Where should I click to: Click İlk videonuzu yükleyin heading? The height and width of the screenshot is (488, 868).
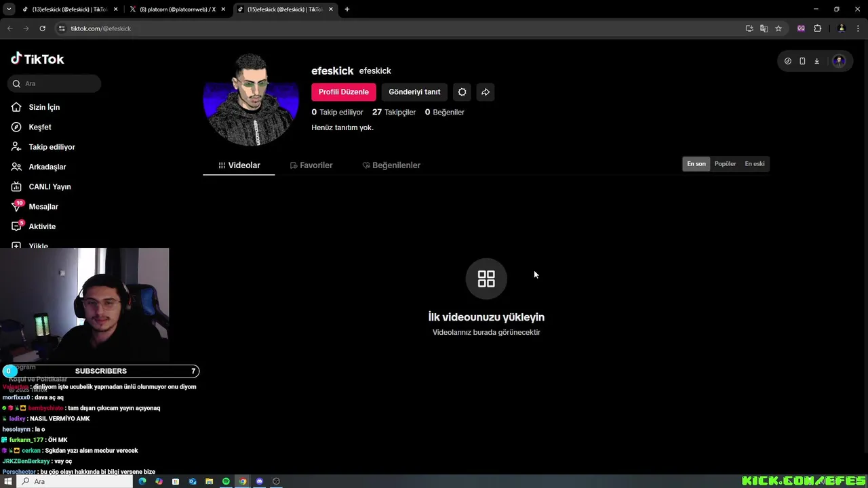click(x=486, y=317)
